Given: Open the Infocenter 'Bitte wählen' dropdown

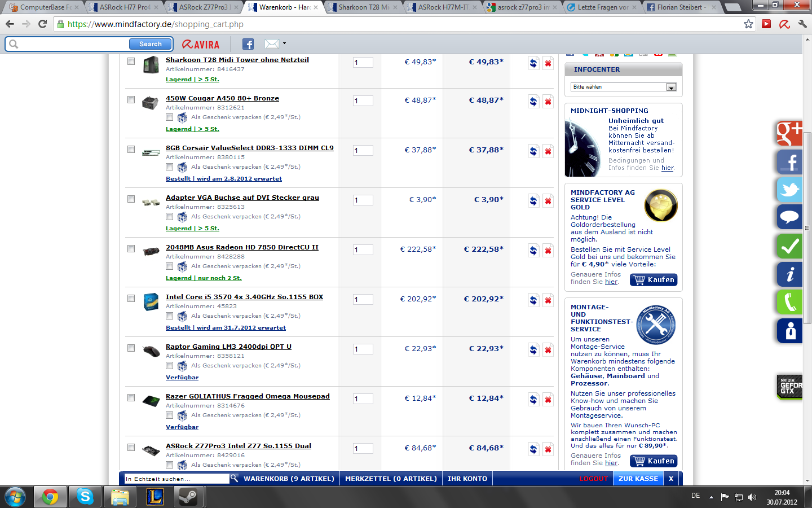Looking at the screenshot, I should 623,87.
